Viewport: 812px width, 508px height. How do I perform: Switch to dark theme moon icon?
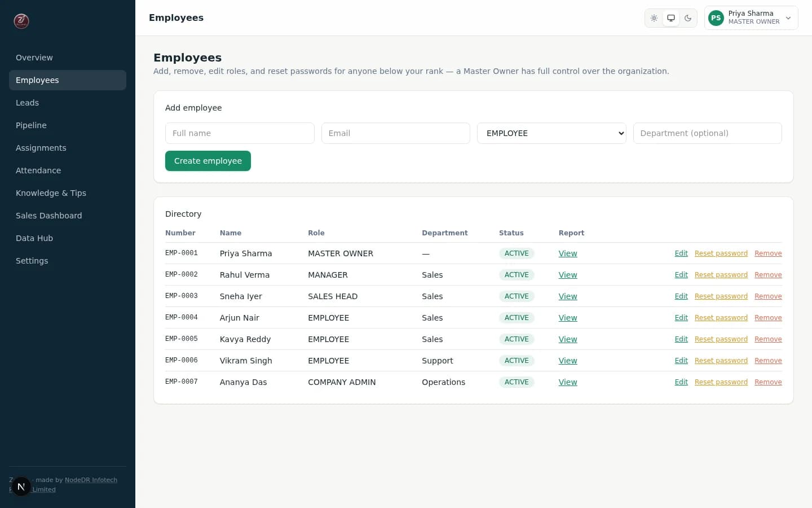[688, 18]
